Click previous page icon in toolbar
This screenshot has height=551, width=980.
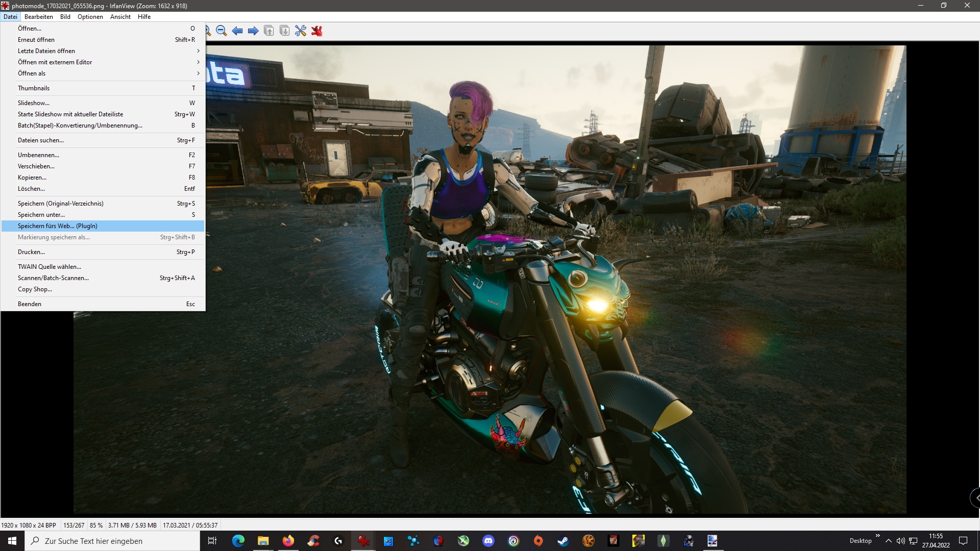click(x=269, y=31)
